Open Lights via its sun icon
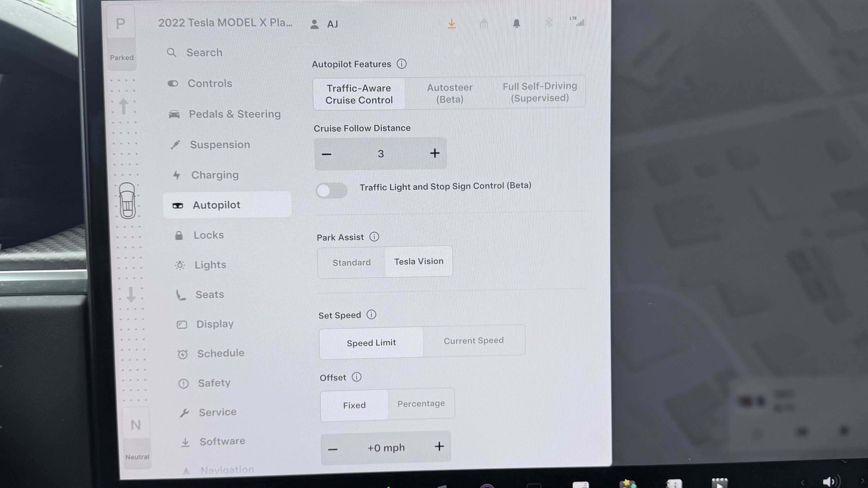 [x=180, y=265]
